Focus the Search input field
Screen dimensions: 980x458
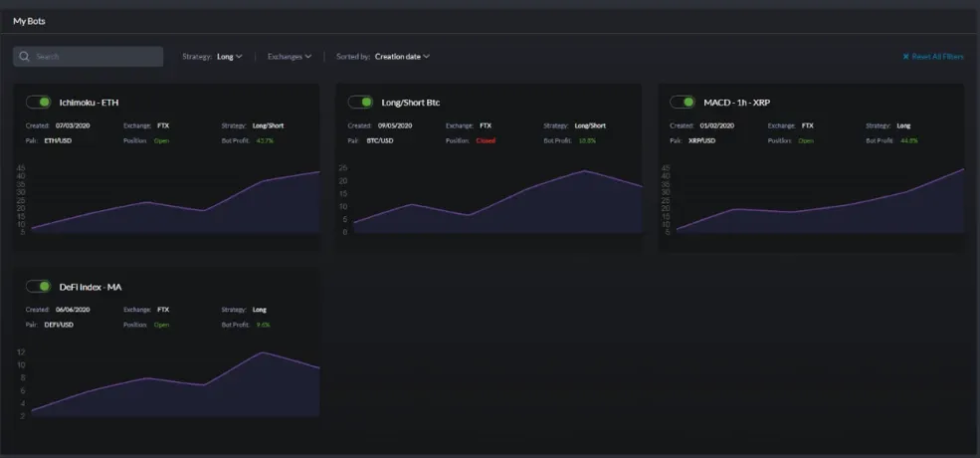89,57
